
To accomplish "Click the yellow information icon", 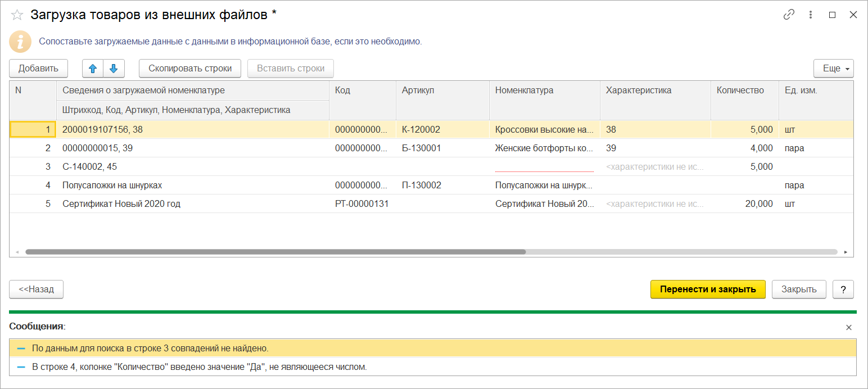I will pos(20,42).
